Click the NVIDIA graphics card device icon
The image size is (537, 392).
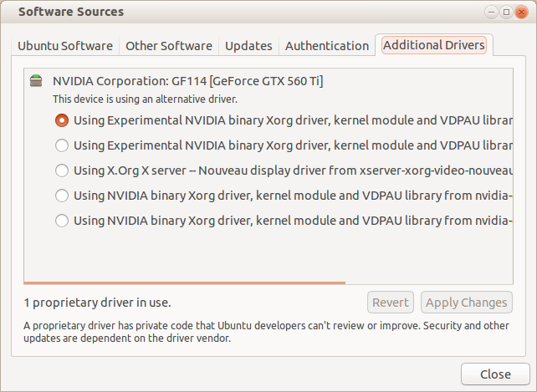[36, 81]
